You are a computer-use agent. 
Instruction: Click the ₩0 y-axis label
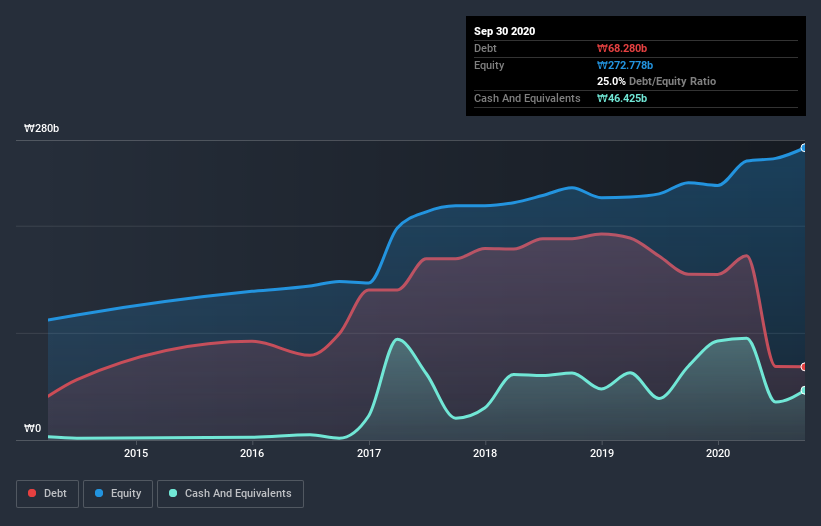pos(32,428)
